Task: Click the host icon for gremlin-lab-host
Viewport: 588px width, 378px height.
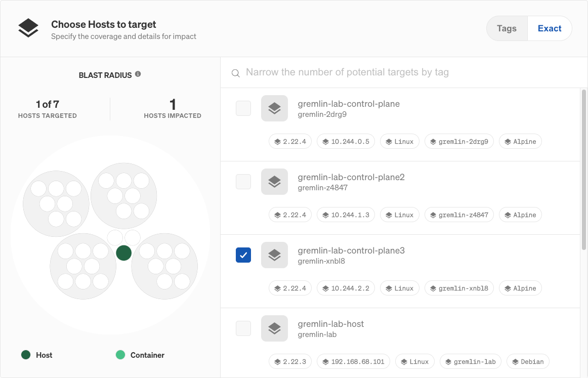Action: [x=274, y=328]
